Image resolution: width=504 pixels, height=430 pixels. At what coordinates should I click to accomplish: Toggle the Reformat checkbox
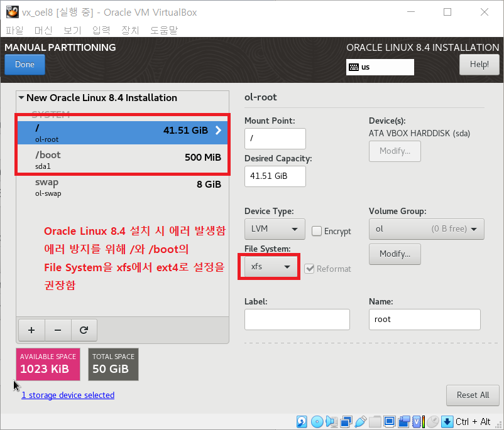(x=309, y=269)
